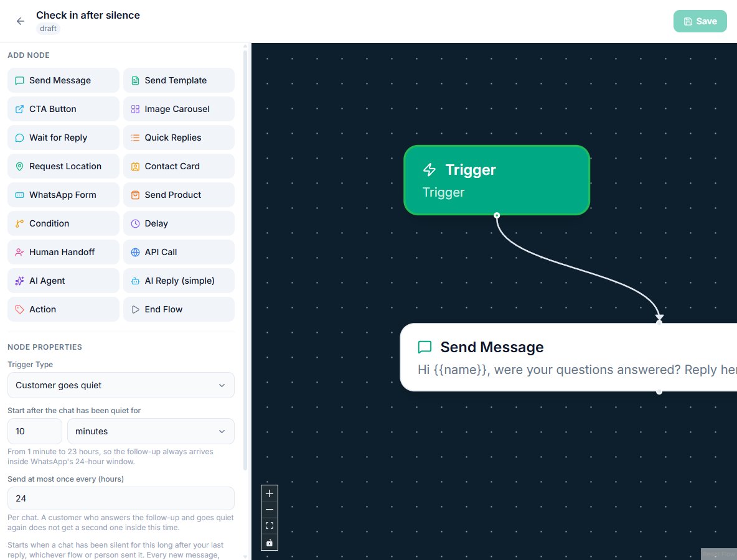Viewport: 737px width, 560px height.
Task: Click the Image Carousel grid icon
Action: pyautogui.click(x=135, y=109)
